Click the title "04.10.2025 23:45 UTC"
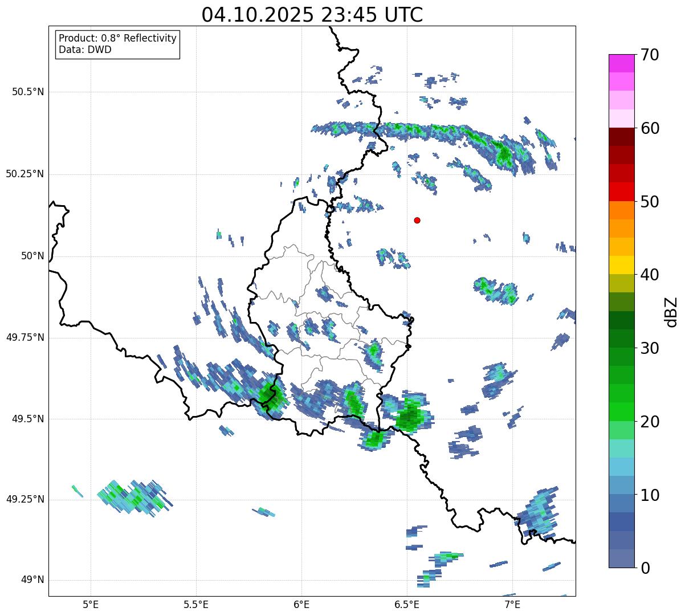 pos(312,15)
